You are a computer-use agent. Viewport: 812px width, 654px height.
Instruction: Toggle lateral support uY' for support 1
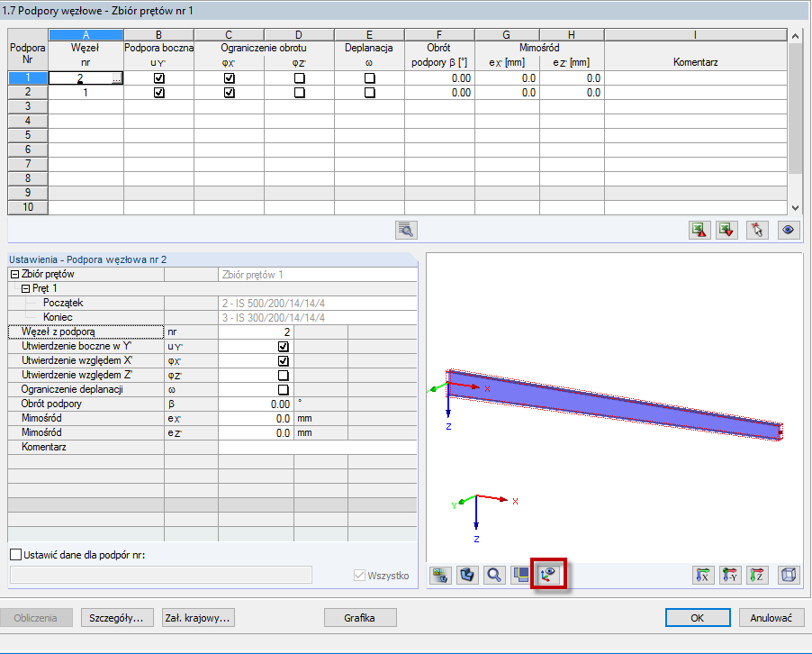tap(159, 78)
